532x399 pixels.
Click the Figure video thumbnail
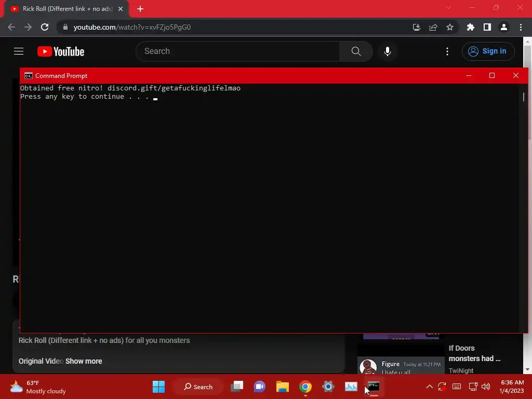(401, 360)
